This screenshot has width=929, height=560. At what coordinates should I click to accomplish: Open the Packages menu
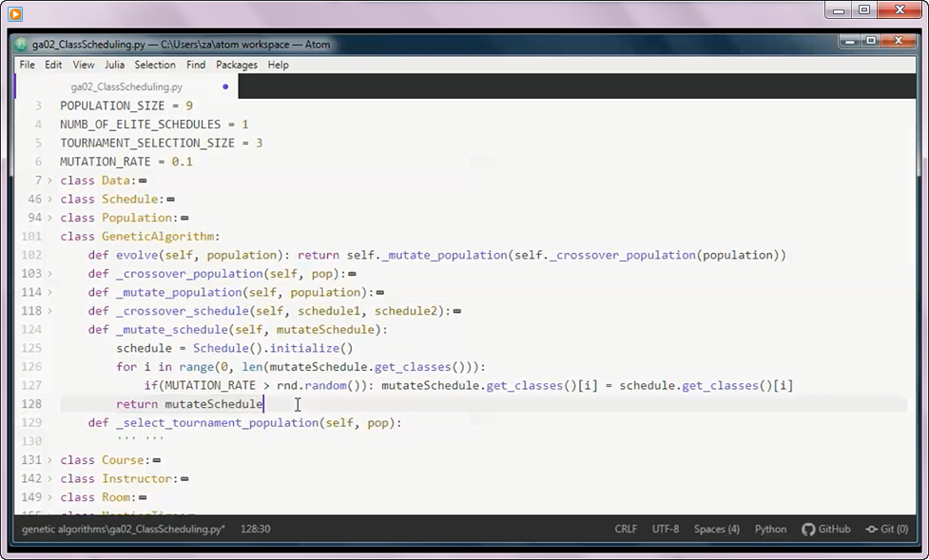coord(236,65)
